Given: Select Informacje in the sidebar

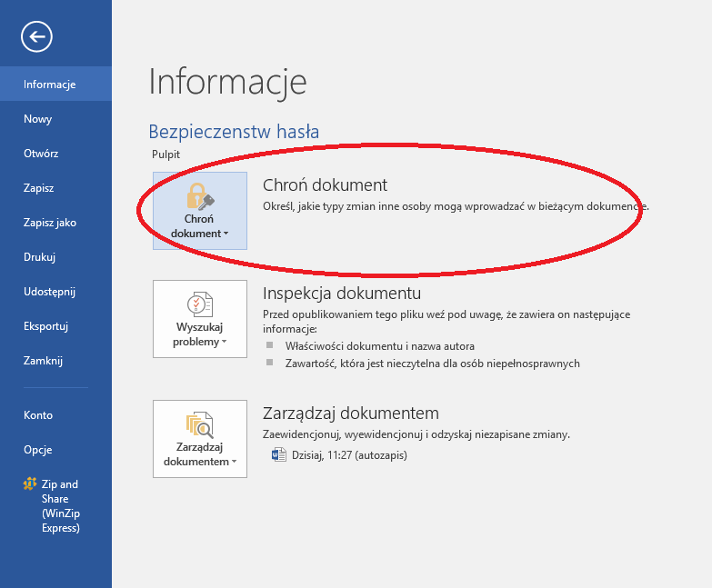Looking at the screenshot, I should (x=50, y=85).
